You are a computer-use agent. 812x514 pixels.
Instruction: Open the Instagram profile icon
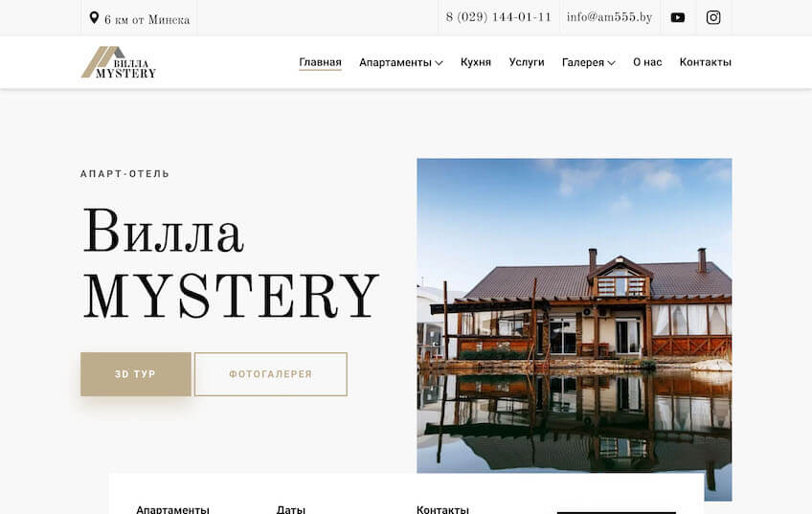click(x=713, y=17)
